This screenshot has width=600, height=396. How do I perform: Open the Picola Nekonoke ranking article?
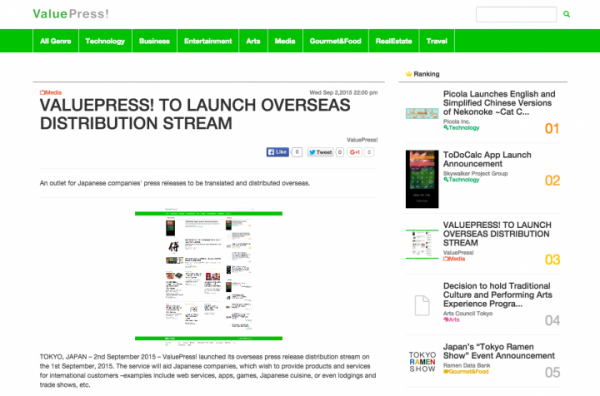pos(499,103)
